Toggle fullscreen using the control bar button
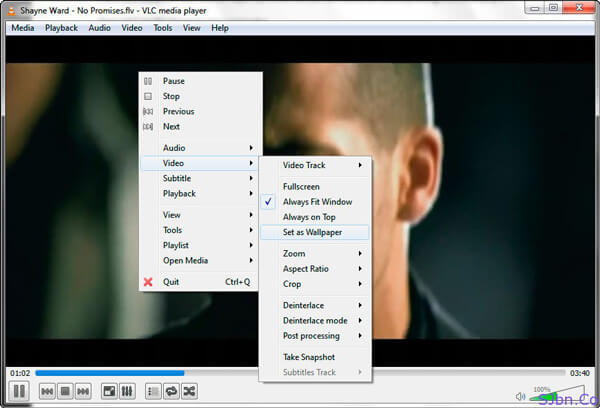 point(109,391)
